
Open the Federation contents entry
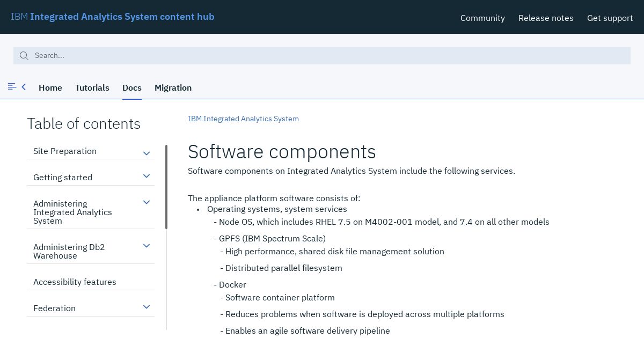pyautogui.click(x=54, y=308)
